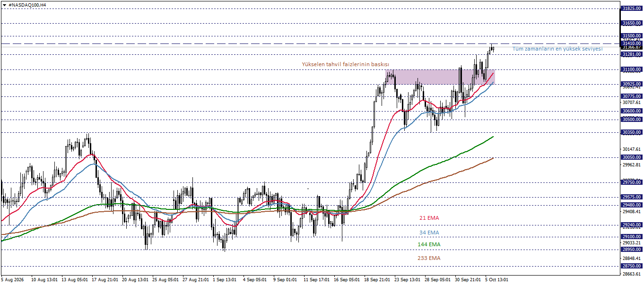Click the 27 Aug 21:01 time label
The width and height of the screenshot is (644, 285).
point(196,280)
